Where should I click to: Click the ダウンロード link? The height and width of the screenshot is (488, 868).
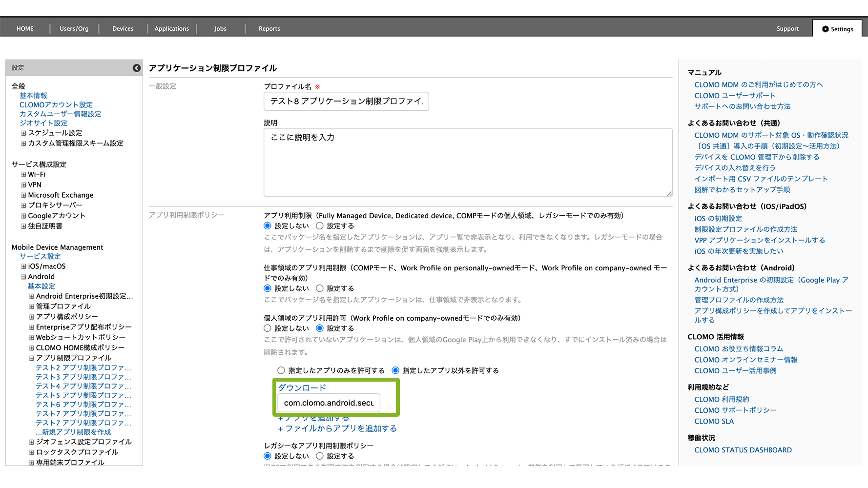point(302,388)
